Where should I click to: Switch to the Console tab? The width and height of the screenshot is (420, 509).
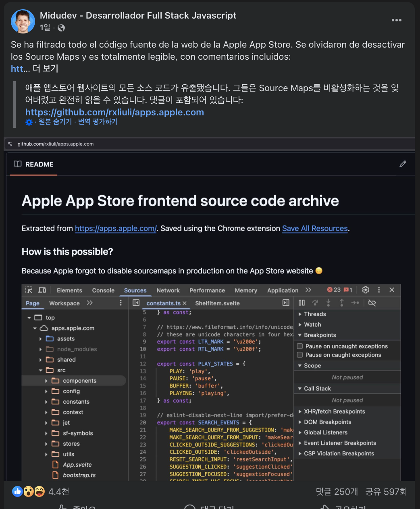(x=103, y=290)
